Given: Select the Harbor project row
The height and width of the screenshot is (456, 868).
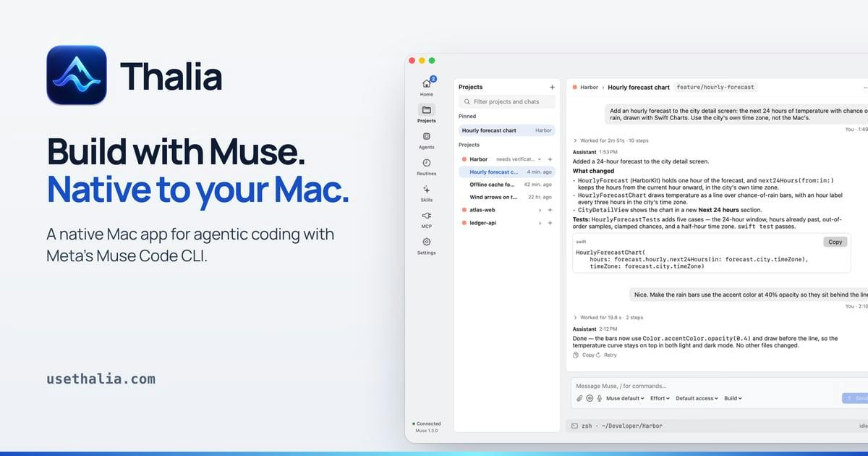Looking at the screenshot, I should coord(507,159).
